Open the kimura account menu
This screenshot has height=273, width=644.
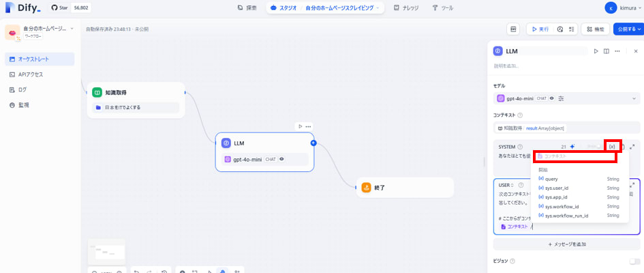pos(622,8)
